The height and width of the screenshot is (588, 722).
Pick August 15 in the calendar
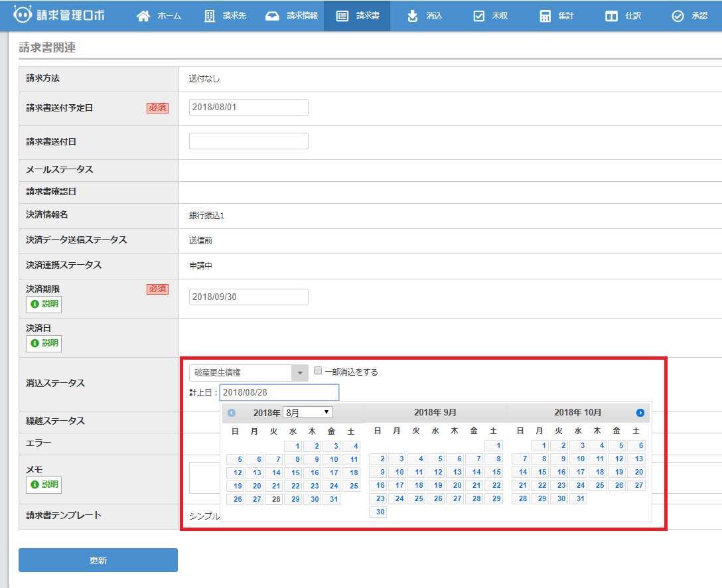294,473
